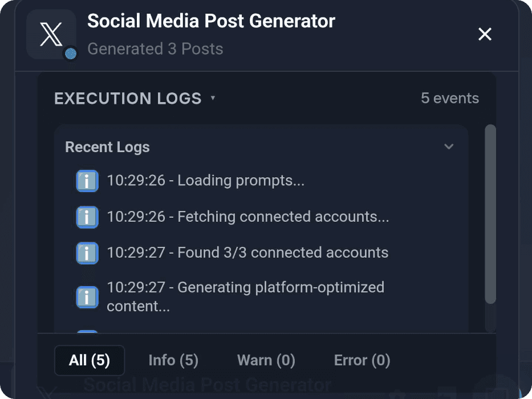Click the info icon beside "Loading prompts"

(87, 181)
